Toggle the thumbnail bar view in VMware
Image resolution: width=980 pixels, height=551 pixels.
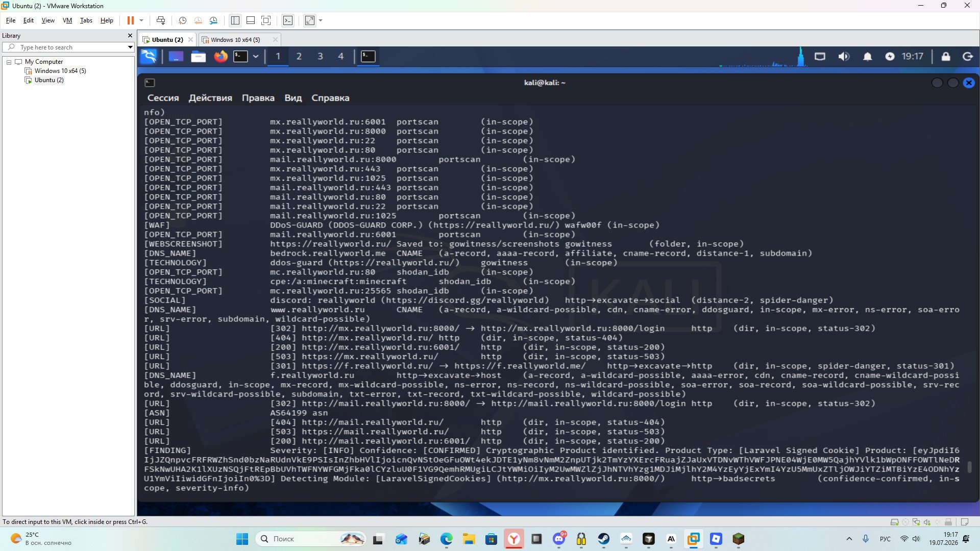pos(250,20)
